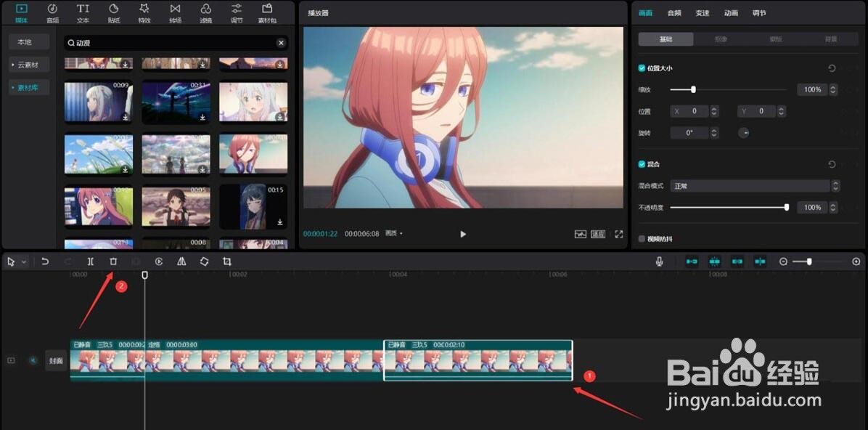Click the rotation dial knob
The height and width of the screenshot is (430, 868).
coord(744,133)
